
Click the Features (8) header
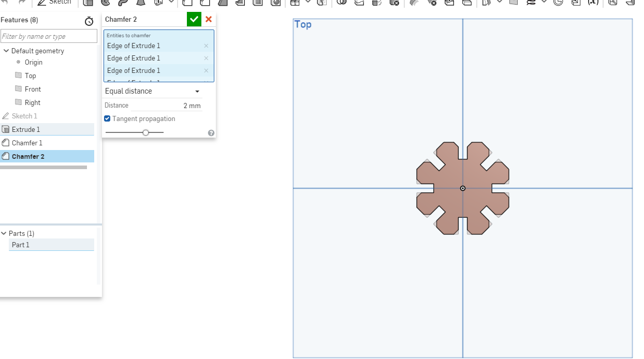pyautogui.click(x=20, y=20)
